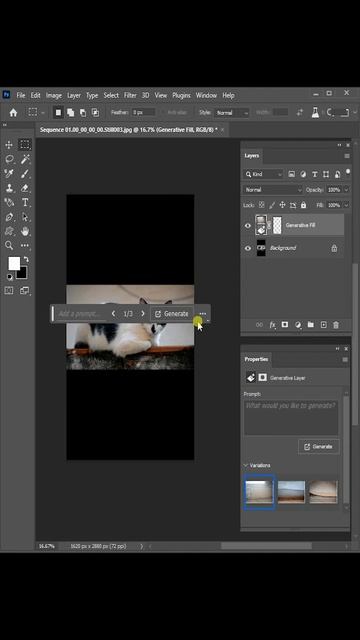Delete the selected layer with trash icon

tap(336, 325)
